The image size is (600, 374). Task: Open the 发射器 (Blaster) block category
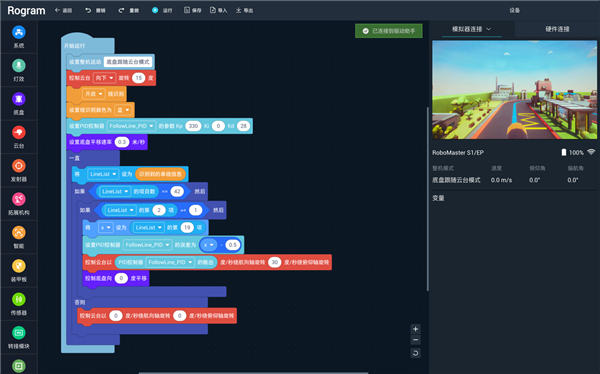coord(19,170)
